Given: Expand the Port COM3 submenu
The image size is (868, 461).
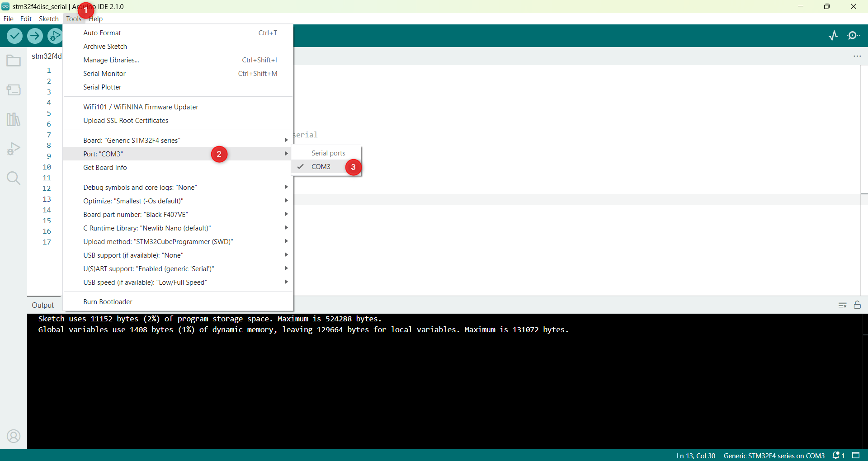Looking at the screenshot, I should point(178,154).
